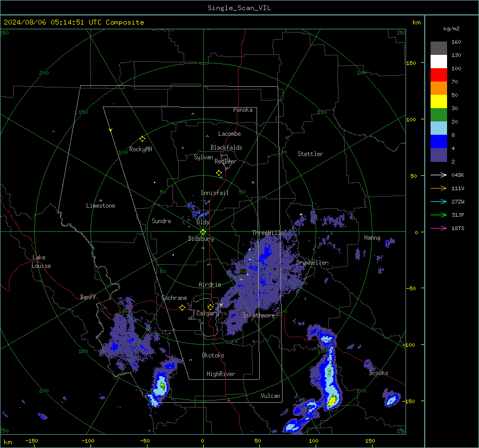Click the yellow diamond marker near RockyMH

click(142, 139)
